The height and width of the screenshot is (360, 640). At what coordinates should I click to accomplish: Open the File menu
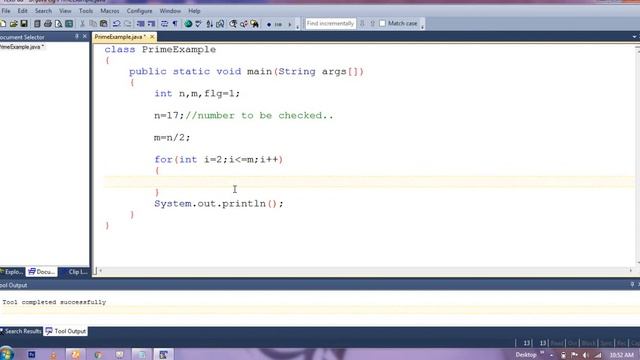[6, 11]
